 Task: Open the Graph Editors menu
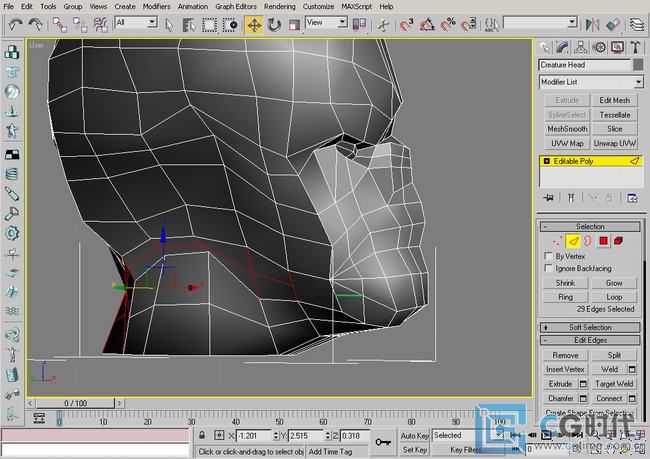[236, 7]
